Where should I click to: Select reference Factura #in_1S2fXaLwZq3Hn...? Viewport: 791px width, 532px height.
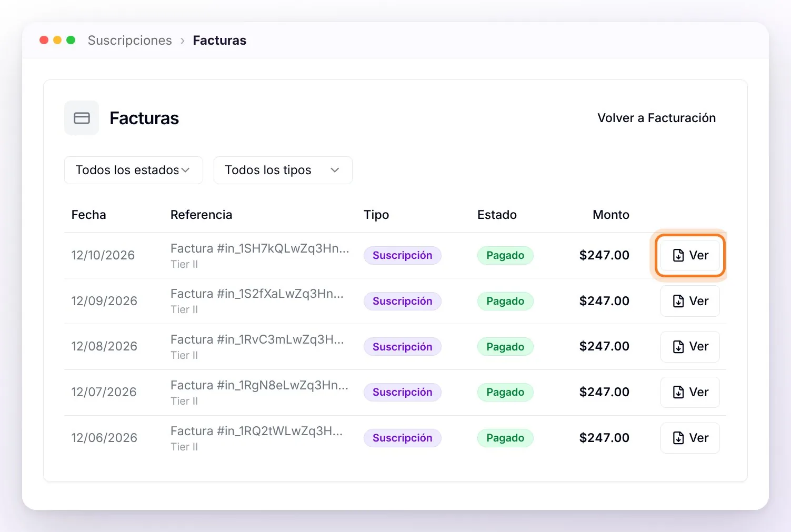(x=257, y=294)
